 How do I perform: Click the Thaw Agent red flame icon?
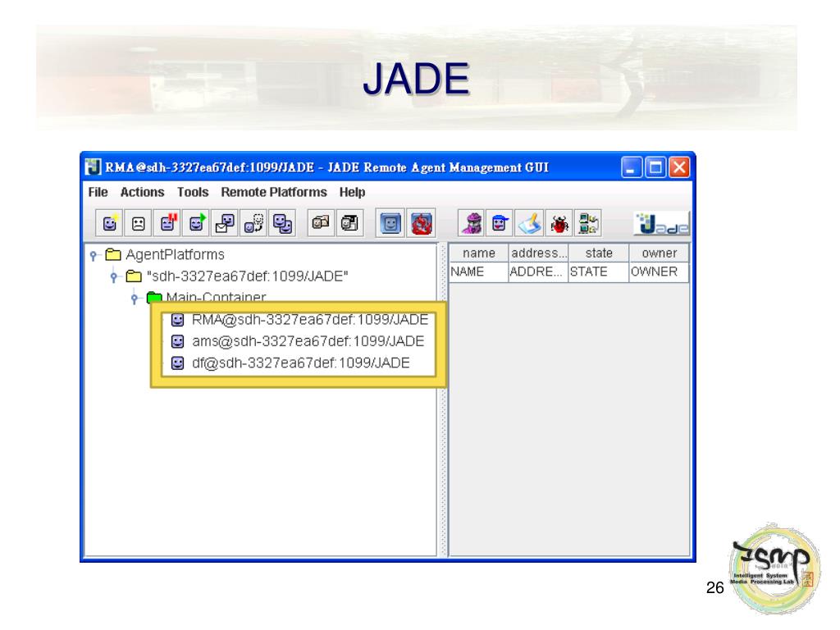[422, 223]
